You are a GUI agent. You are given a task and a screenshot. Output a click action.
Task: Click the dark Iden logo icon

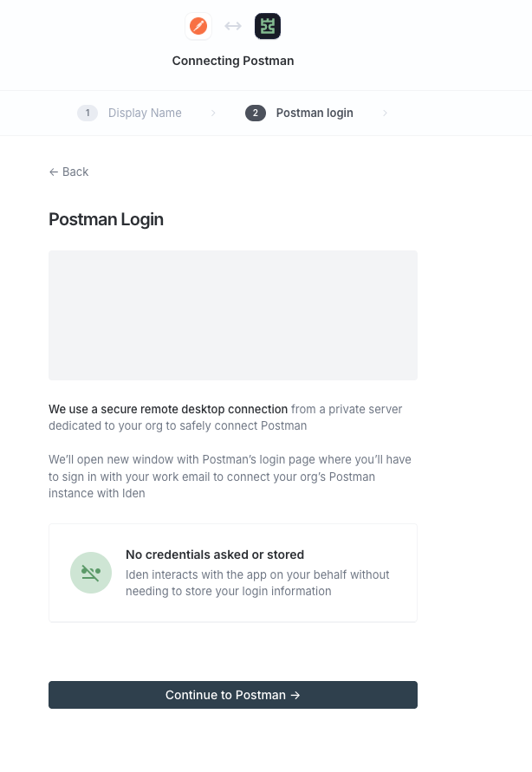[268, 26]
